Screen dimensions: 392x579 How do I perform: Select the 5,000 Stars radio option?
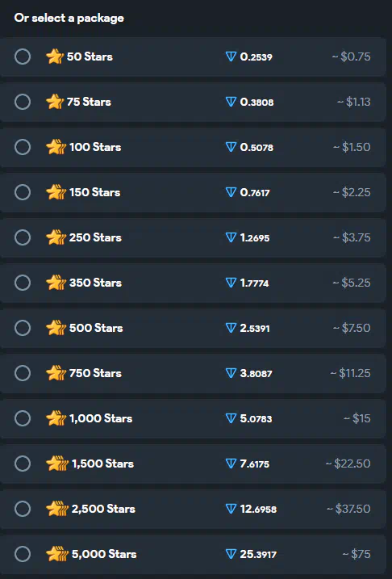point(23,554)
